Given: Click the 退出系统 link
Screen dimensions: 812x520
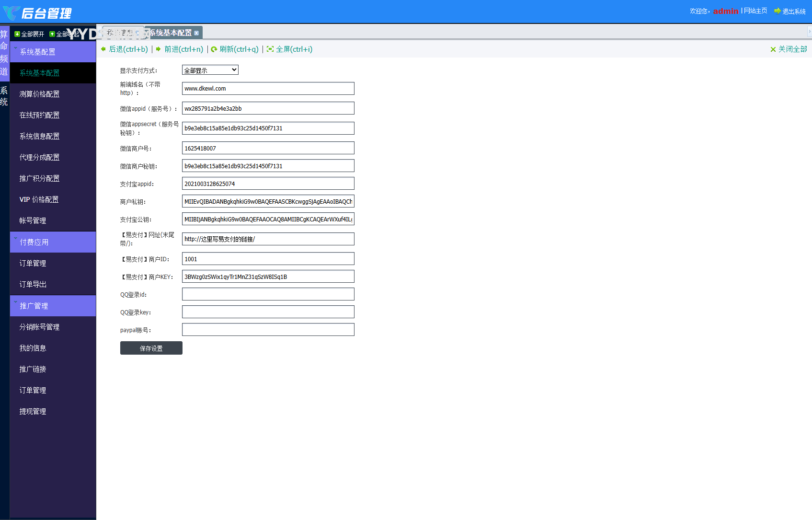Looking at the screenshot, I should tap(794, 11).
